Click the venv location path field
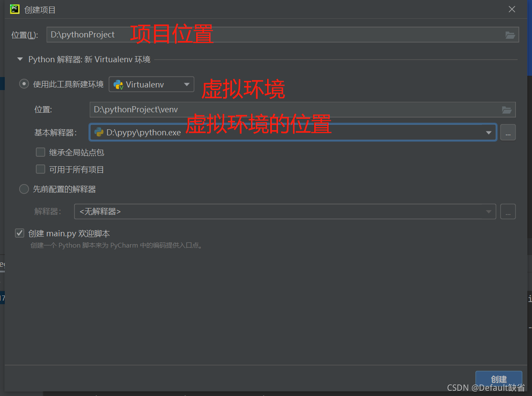Image resolution: width=532 pixels, height=396 pixels. point(302,110)
